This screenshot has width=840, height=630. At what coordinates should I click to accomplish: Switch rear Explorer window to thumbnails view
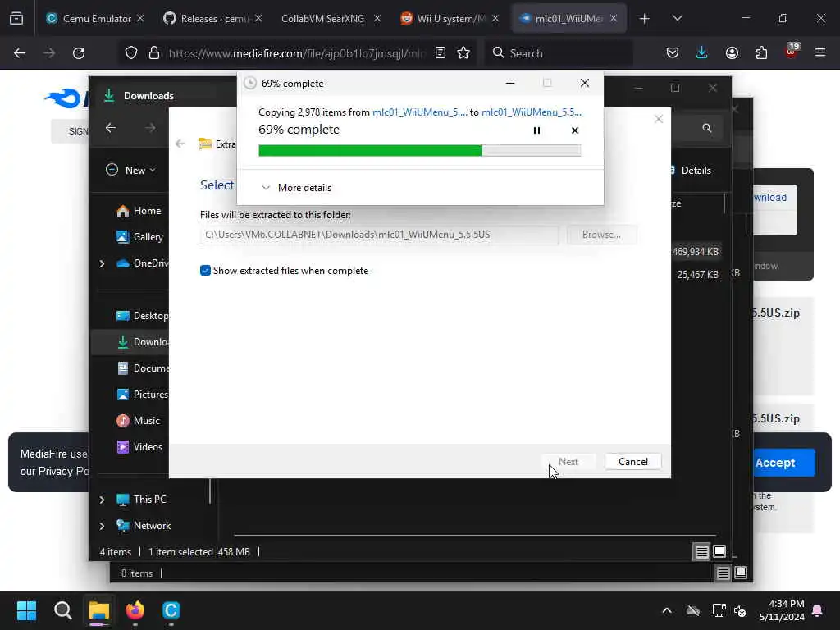coord(741,573)
